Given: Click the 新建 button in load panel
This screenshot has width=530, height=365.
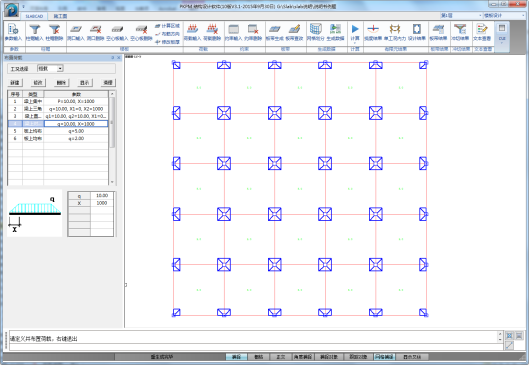Looking at the screenshot, I should point(15,82).
